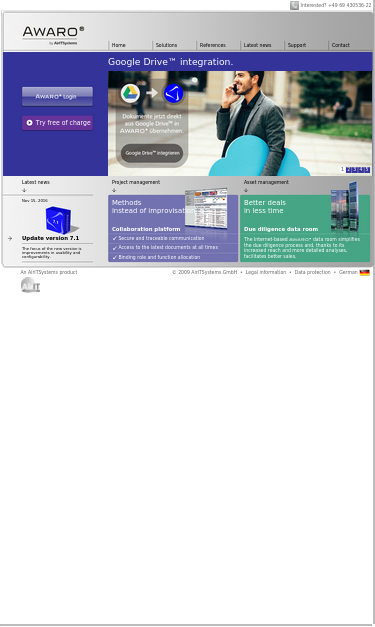Click the phone icon beside Interested?
The width and height of the screenshot is (375, 627).
pyautogui.click(x=294, y=5)
